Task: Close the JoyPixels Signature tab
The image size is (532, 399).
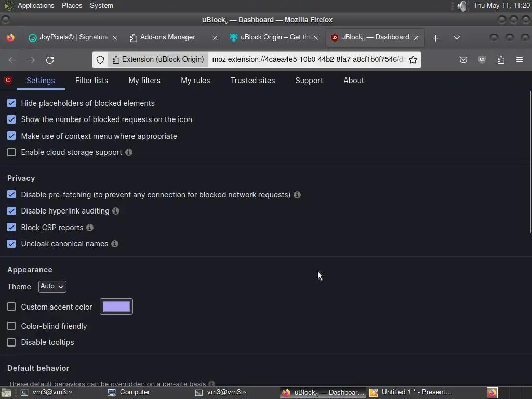Action: 115,37
